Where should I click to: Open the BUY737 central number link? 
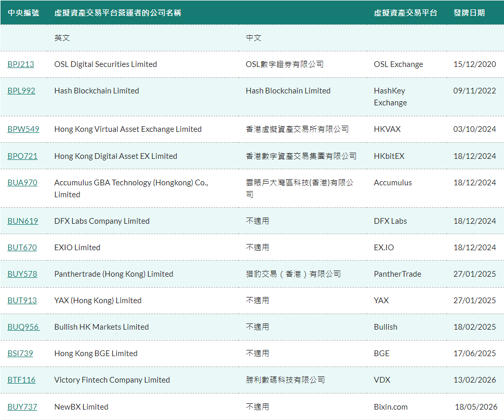tap(22, 407)
